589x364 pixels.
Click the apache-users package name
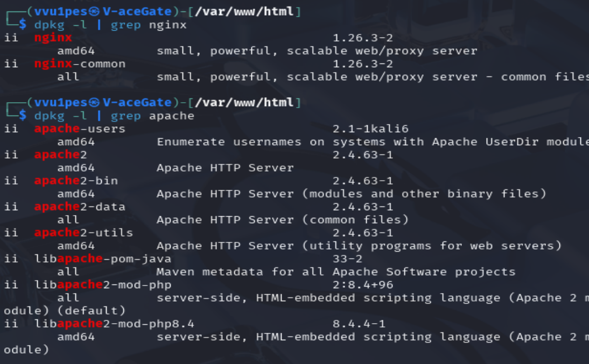click(x=80, y=129)
